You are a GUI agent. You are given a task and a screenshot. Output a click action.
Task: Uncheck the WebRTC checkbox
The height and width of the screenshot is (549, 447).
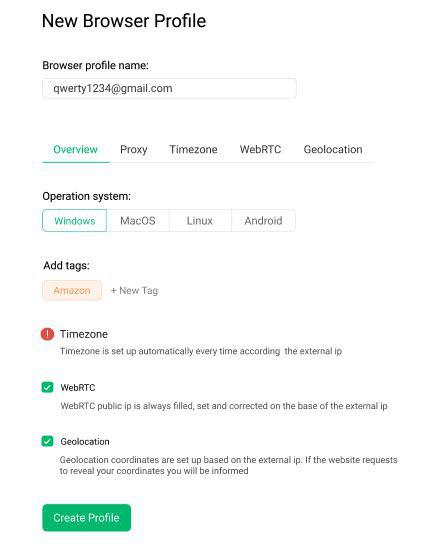(47, 387)
